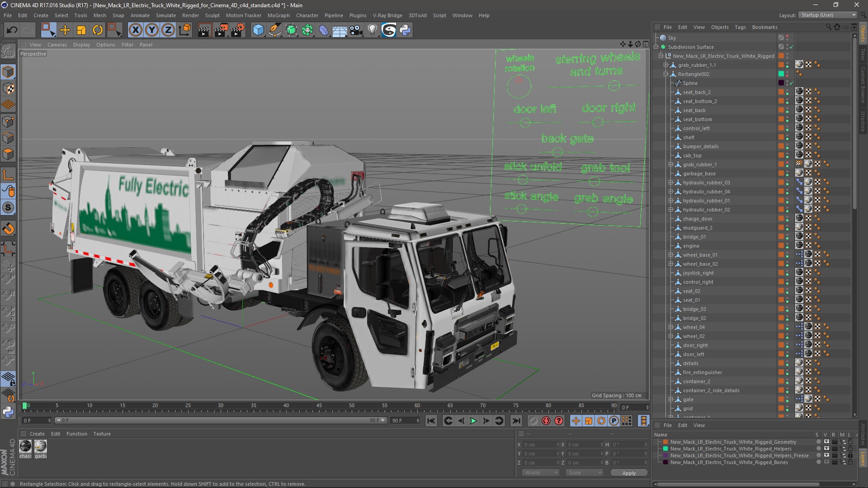Collapse the Rectangle002 tree item
868x488 pixels.
tap(665, 74)
